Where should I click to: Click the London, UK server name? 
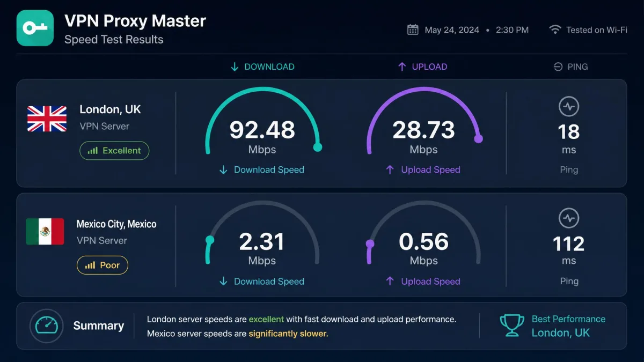[110, 109]
